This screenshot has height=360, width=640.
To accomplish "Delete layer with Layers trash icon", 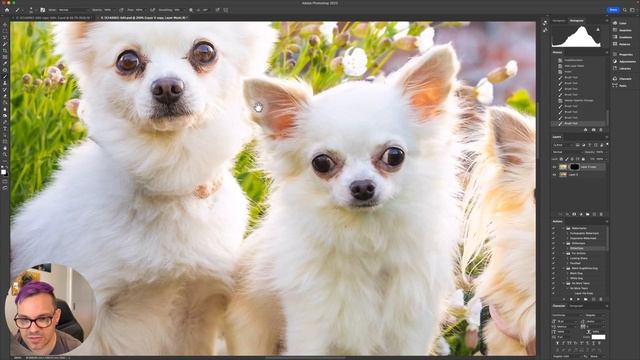I will (601, 214).
